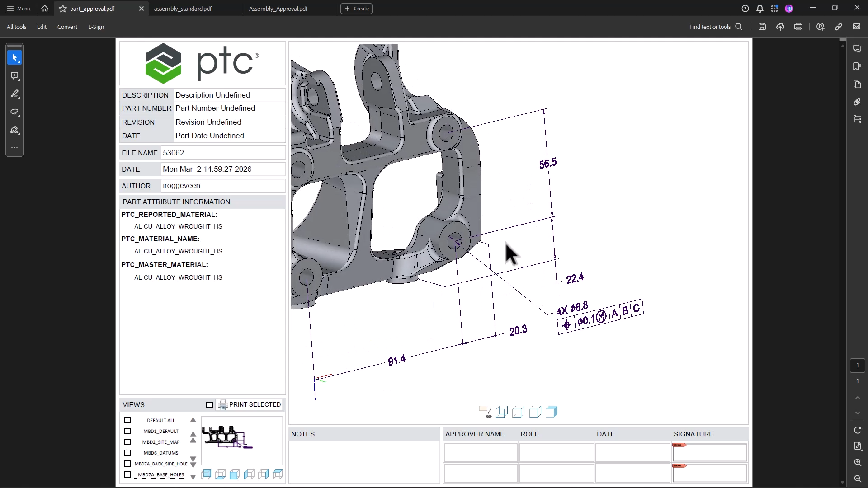
Task: Rotate the page view
Action: [858, 430]
